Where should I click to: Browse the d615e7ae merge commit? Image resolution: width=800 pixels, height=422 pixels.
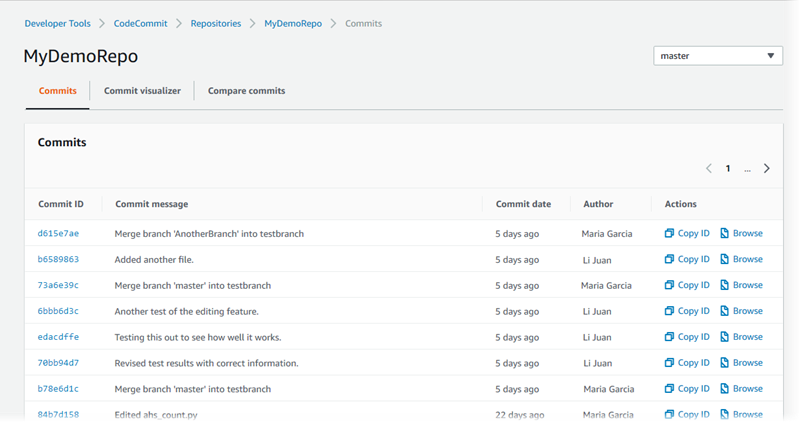[741, 233]
